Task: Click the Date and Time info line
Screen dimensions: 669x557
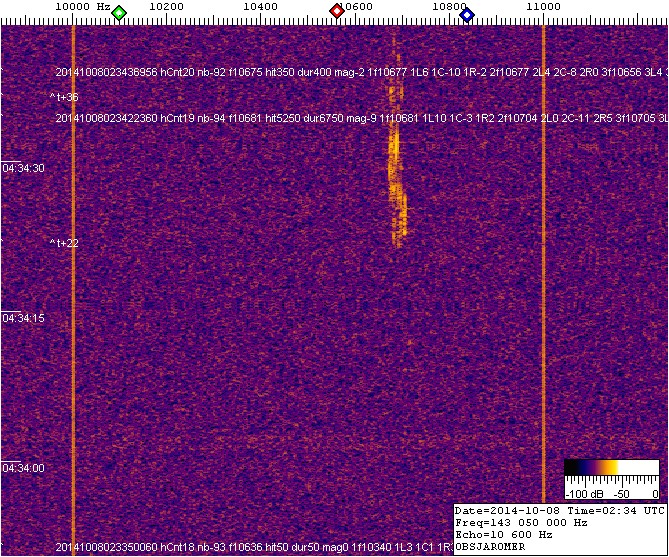Action: click(559, 510)
